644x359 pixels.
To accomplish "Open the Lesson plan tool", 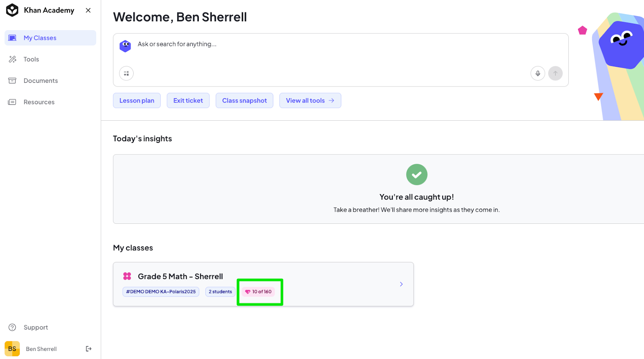I will pos(137,101).
